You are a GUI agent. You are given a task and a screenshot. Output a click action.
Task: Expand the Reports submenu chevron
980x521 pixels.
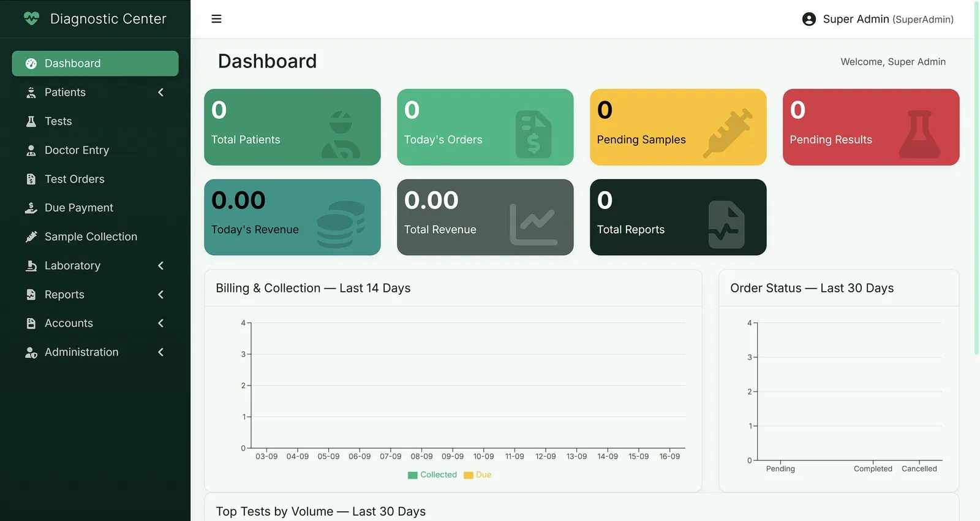click(161, 294)
